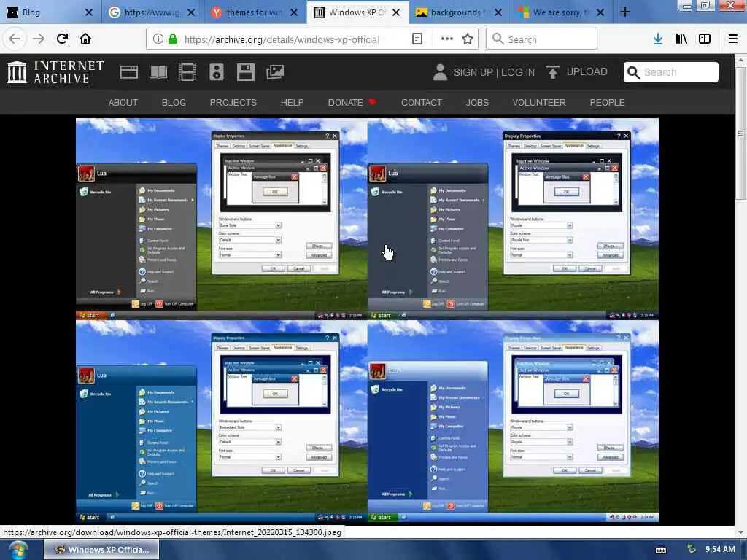Show site information icon in address bar

(158, 39)
